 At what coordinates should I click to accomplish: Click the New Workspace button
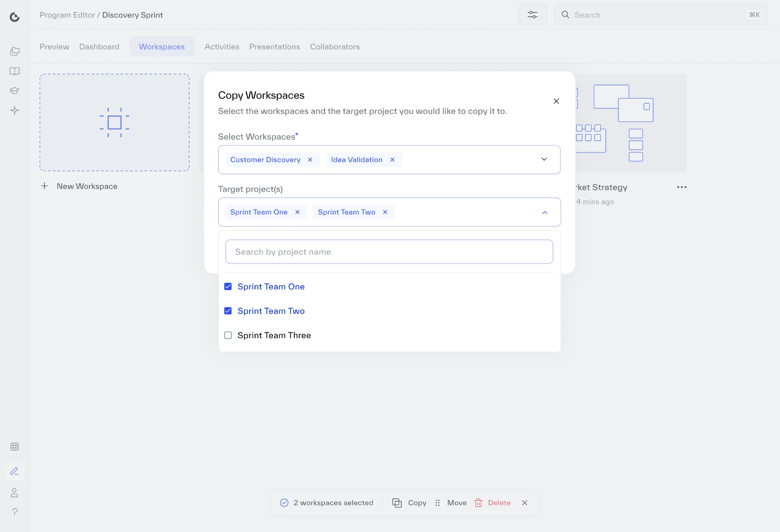(79, 186)
